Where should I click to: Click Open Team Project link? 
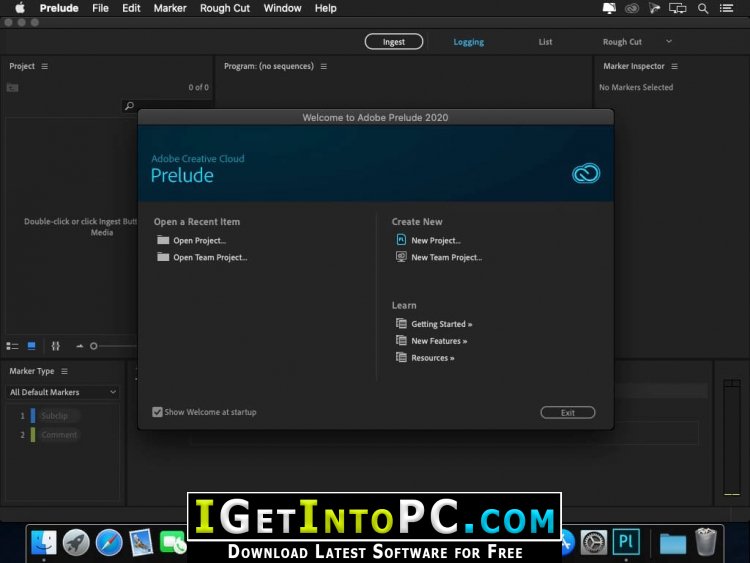[210, 257]
